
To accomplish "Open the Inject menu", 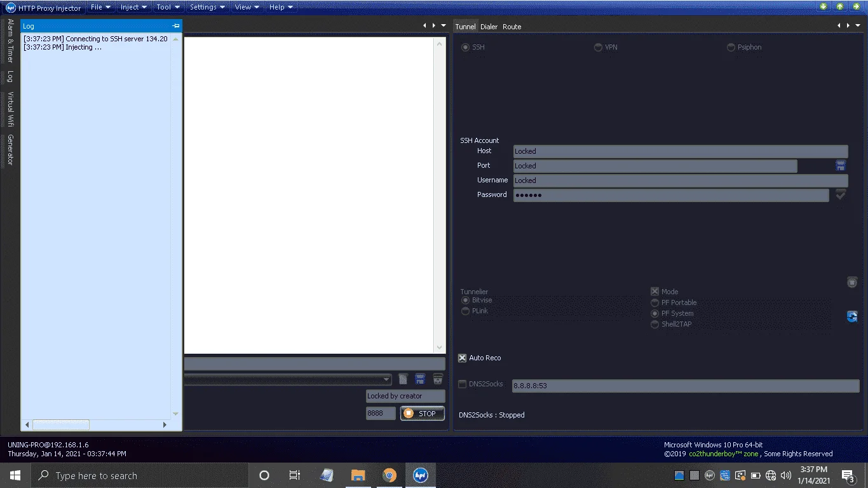I will tap(133, 7).
